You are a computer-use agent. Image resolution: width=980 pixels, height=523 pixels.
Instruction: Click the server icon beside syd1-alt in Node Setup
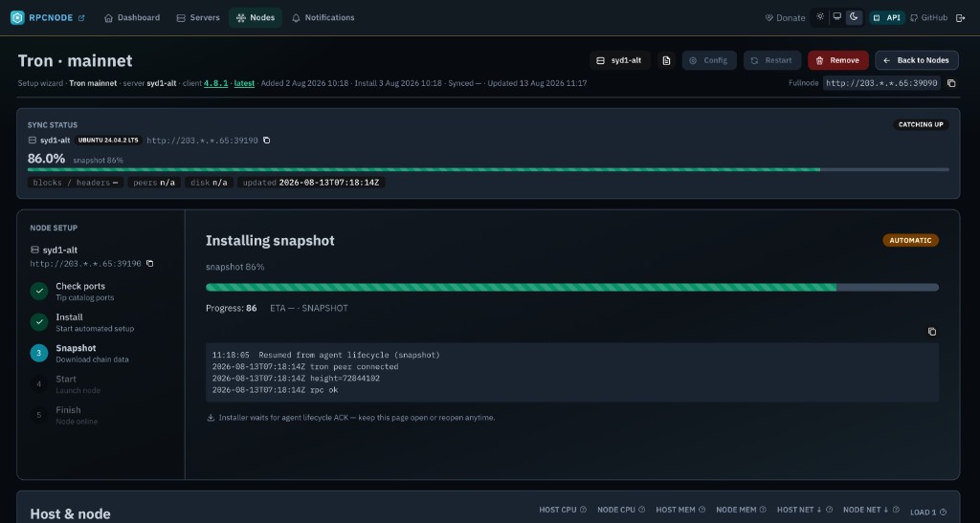click(35, 250)
